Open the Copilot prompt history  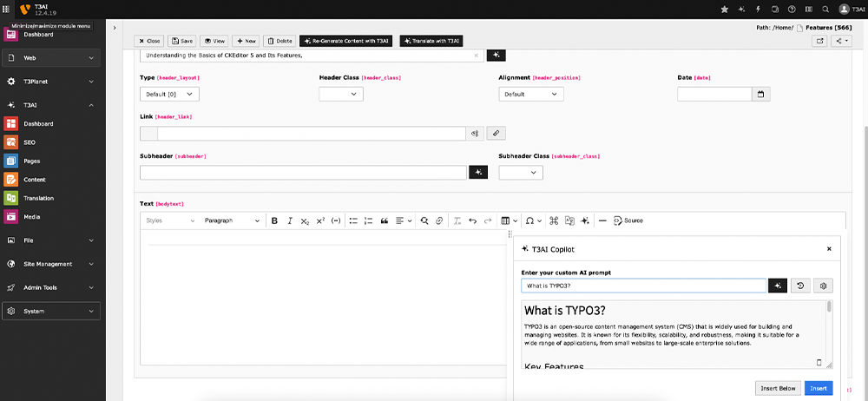(800, 286)
